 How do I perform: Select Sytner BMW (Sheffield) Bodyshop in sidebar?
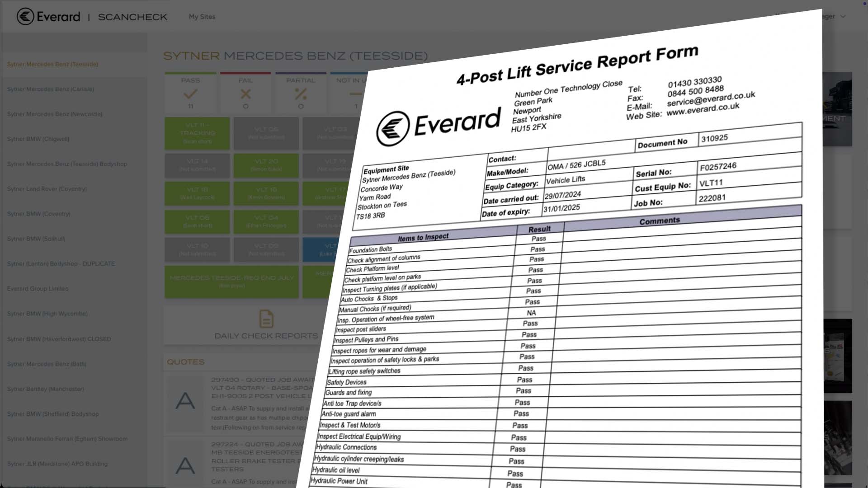[52, 413]
